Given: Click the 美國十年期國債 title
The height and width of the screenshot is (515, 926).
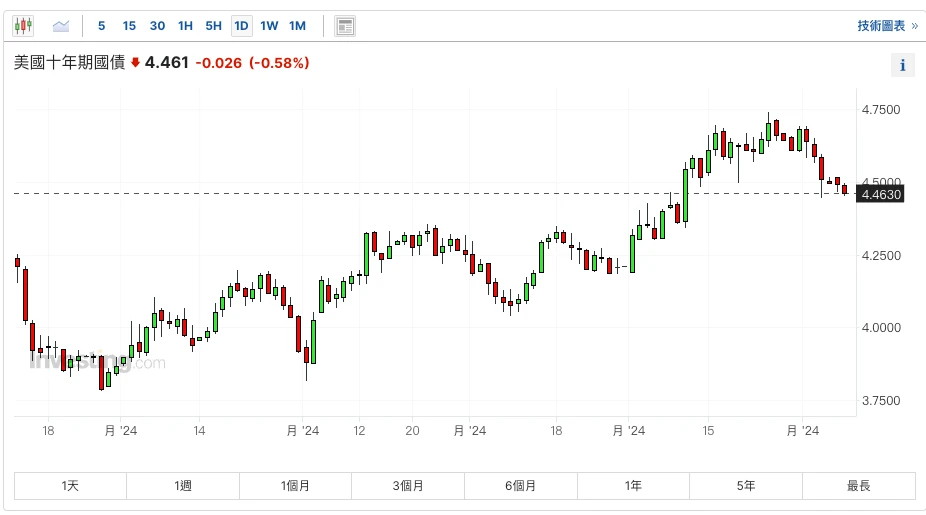Looking at the screenshot, I should [69, 63].
